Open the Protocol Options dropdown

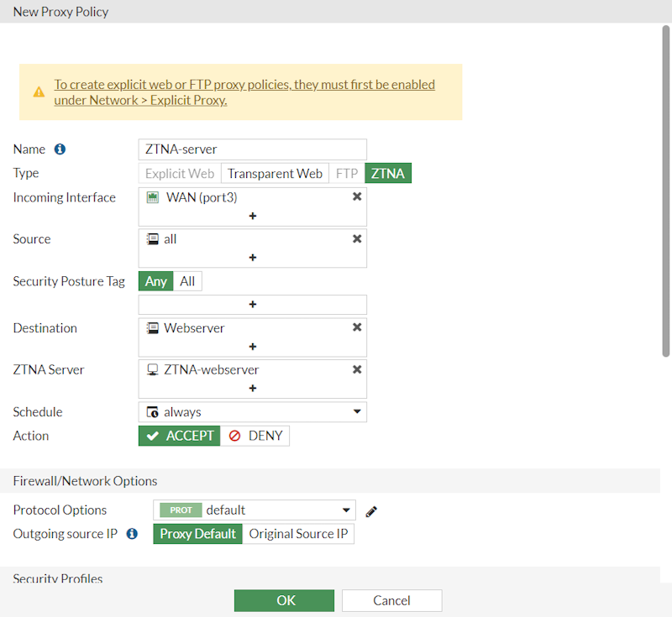(346, 510)
